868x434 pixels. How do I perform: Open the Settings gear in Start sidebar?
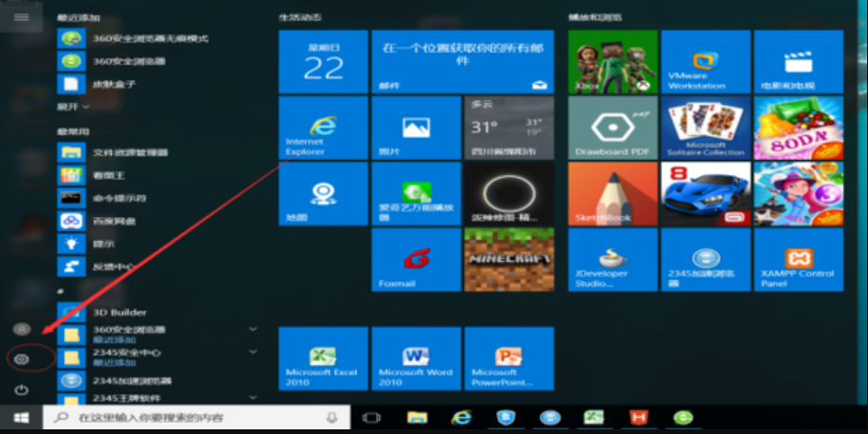(21, 359)
